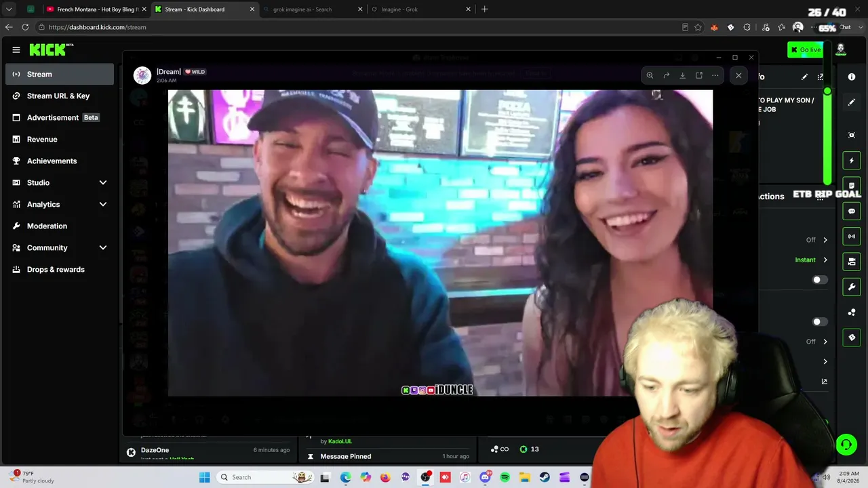This screenshot has height=488, width=868.
Task: Select Stream in the sidebar
Action: [60, 74]
